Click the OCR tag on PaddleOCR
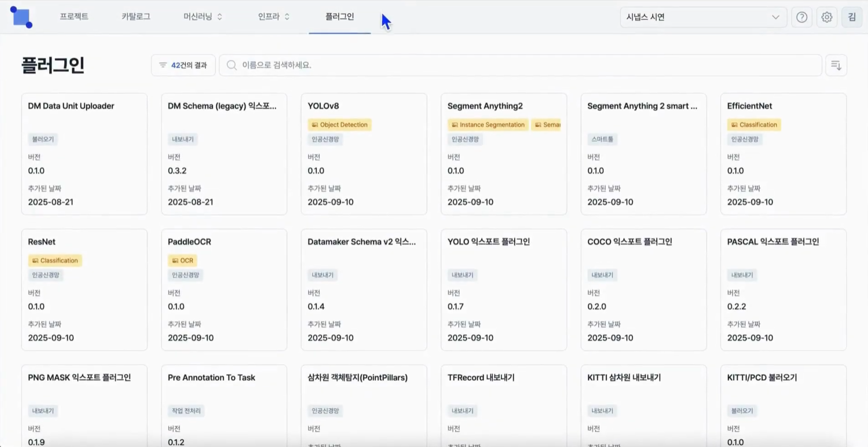 point(182,261)
